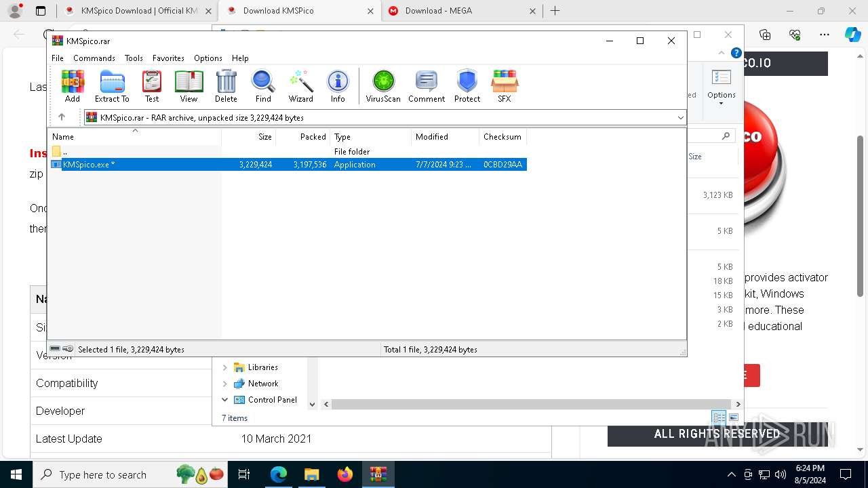Open Windows Start menu
868x488 pixels.
pyautogui.click(x=16, y=474)
